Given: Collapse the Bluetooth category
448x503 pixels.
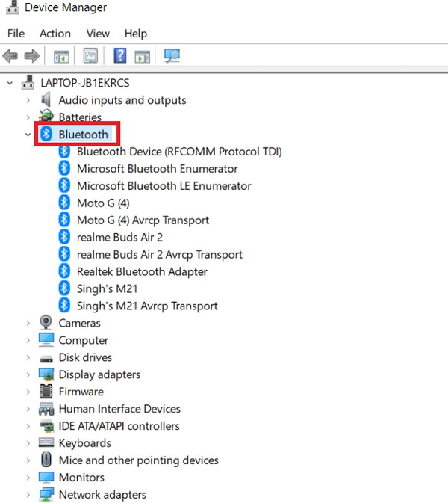Looking at the screenshot, I should [28, 135].
